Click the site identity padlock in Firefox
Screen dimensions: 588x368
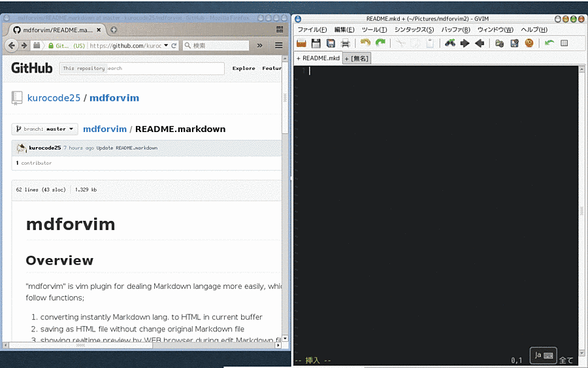51,46
